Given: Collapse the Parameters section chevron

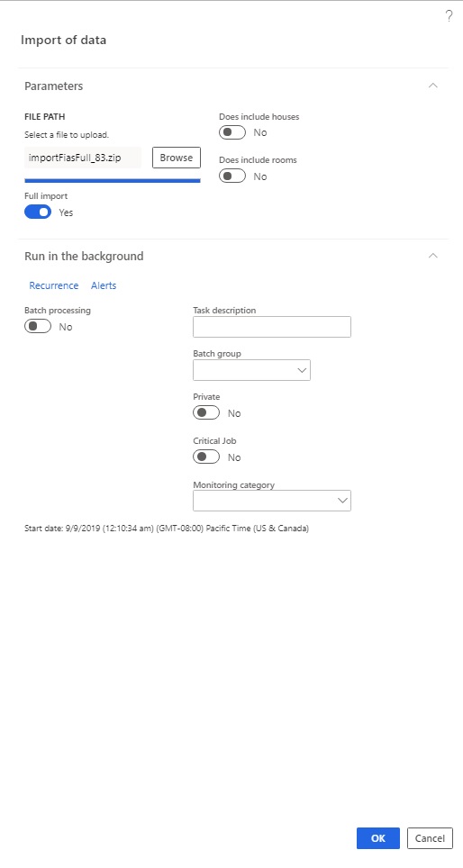Looking at the screenshot, I should click(x=433, y=86).
